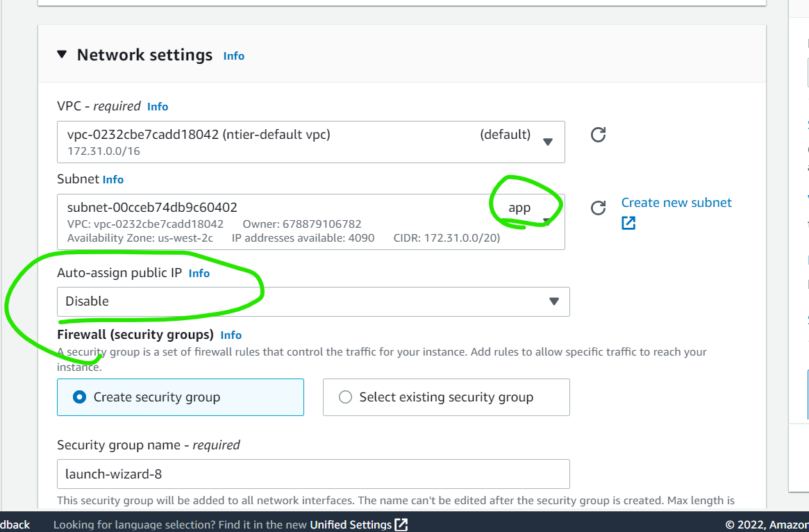Choose Select existing security group radio option
This screenshot has height=532, width=809.
pos(345,397)
